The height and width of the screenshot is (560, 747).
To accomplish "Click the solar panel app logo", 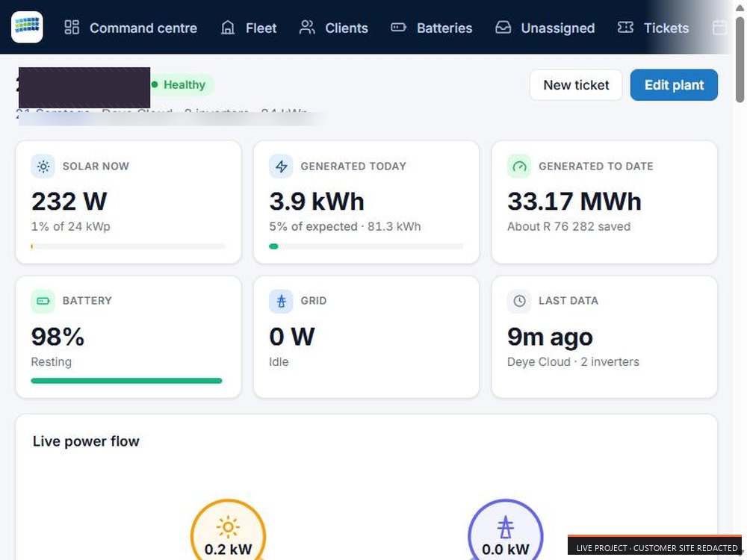I will pyautogui.click(x=27, y=27).
